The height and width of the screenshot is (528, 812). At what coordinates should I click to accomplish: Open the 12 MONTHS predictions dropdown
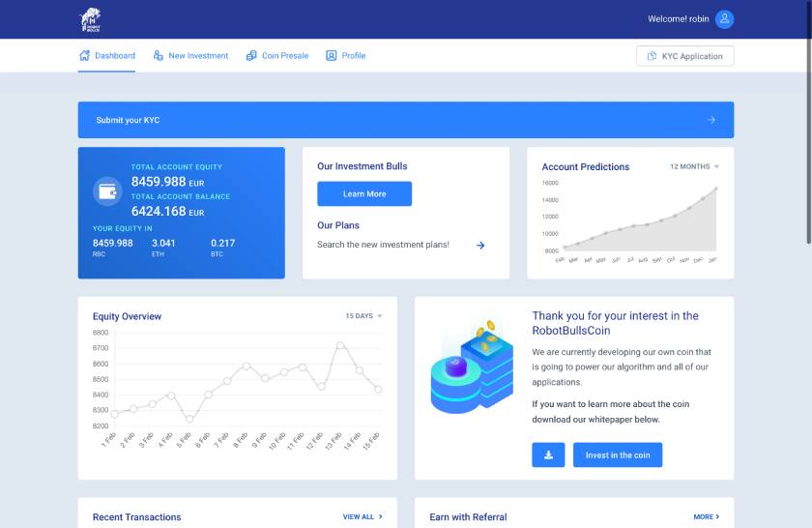(694, 166)
